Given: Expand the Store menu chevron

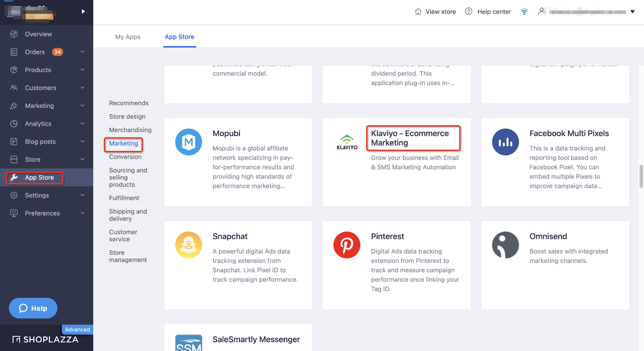Looking at the screenshot, I should coord(83,159).
